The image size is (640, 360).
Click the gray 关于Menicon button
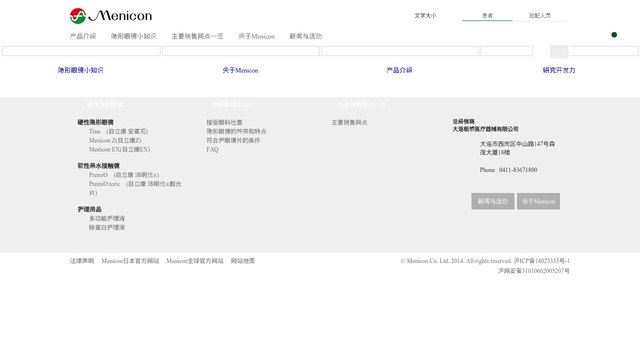[538, 201]
